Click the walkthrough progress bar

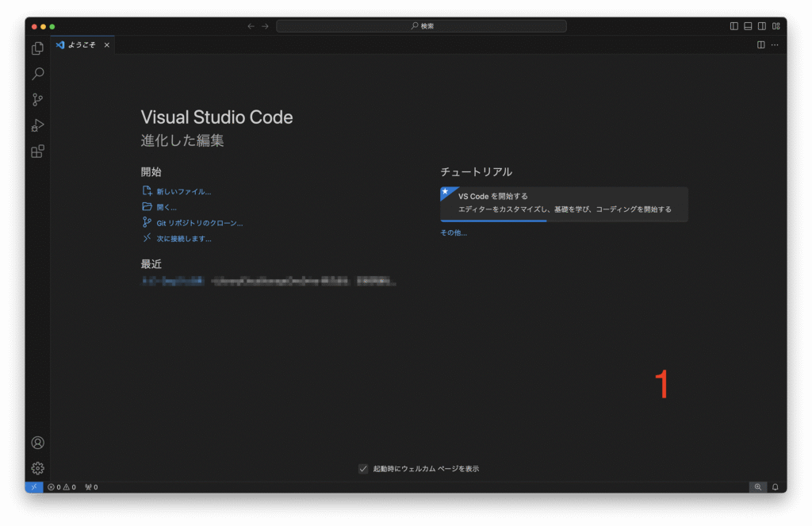point(564,221)
